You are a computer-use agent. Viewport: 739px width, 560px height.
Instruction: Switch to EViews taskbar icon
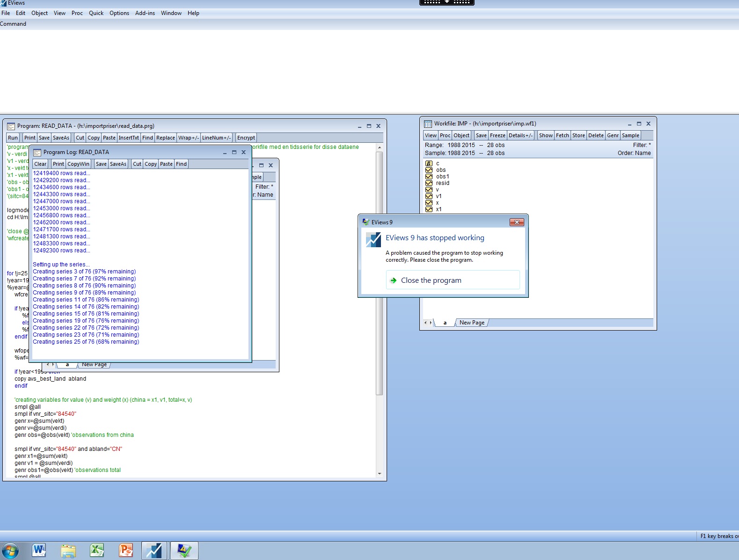[x=154, y=551]
